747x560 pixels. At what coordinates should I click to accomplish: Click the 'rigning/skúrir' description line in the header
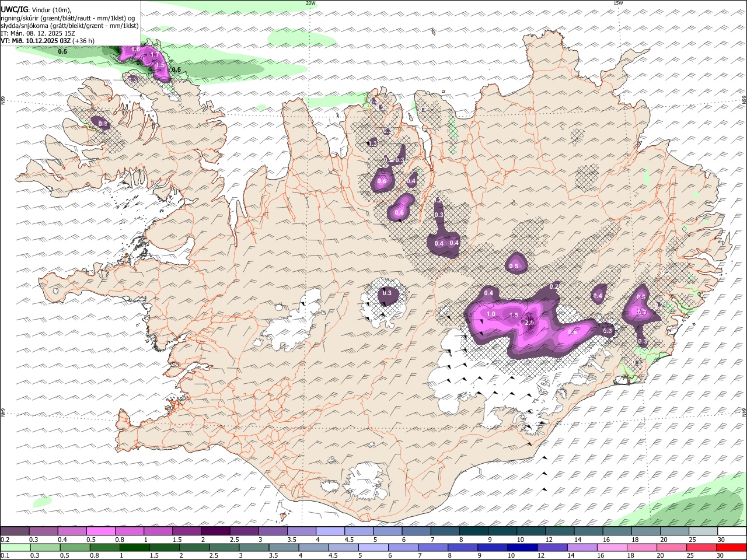pos(68,18)
